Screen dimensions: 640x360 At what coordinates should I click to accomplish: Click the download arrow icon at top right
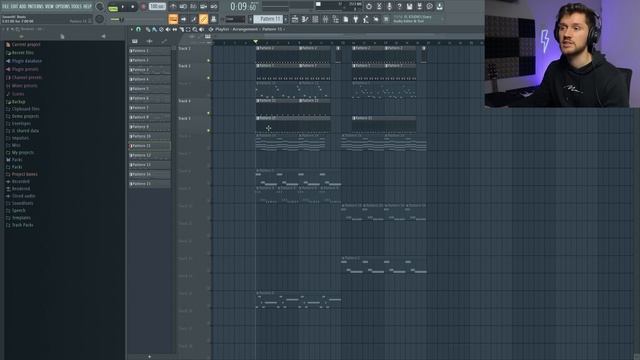440,7
